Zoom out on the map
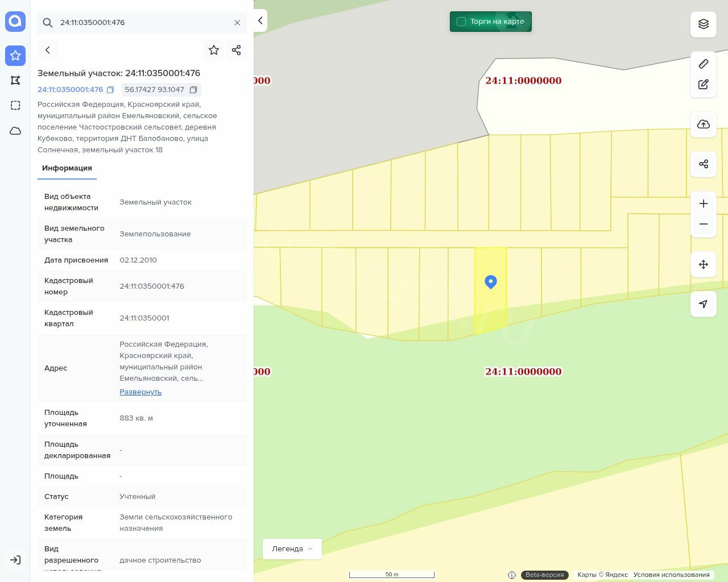Image resolution: width=728 pixels, height=582 pixels. [x=704, y=224]
